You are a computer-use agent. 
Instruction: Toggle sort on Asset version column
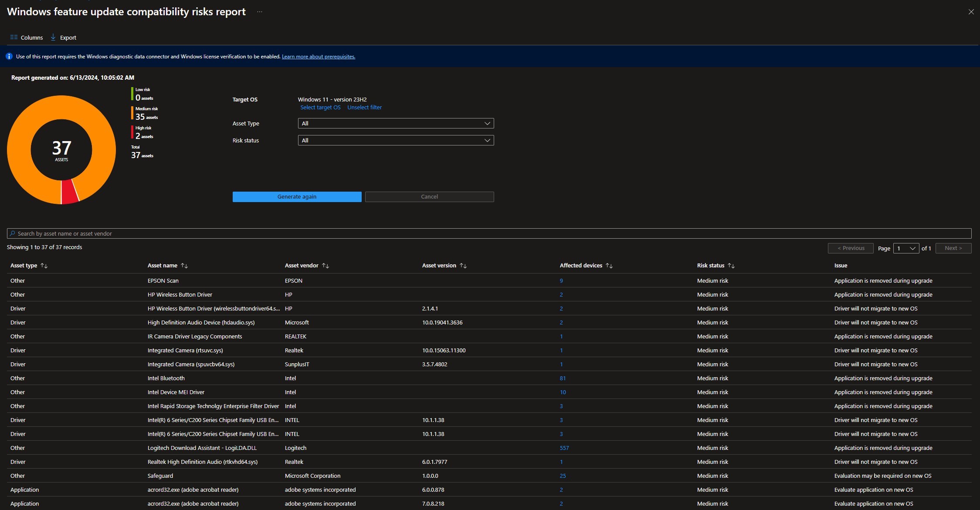click(464, 264)
